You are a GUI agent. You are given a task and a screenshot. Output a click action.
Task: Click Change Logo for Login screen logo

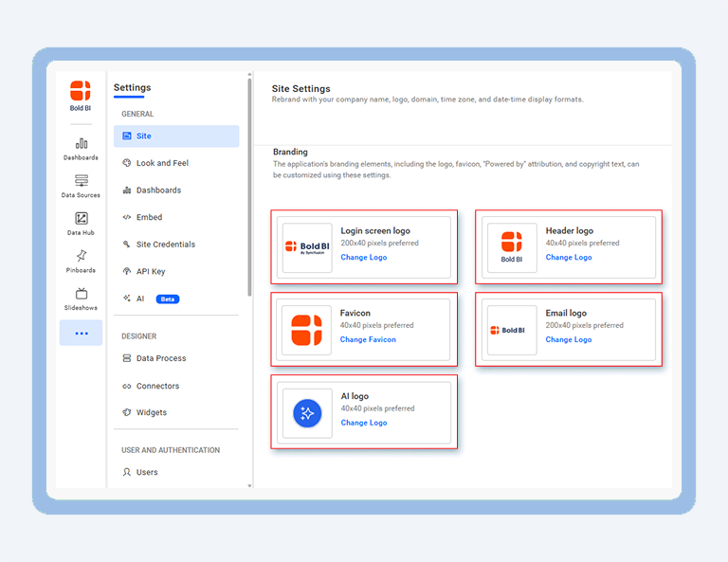pos(364,257)
